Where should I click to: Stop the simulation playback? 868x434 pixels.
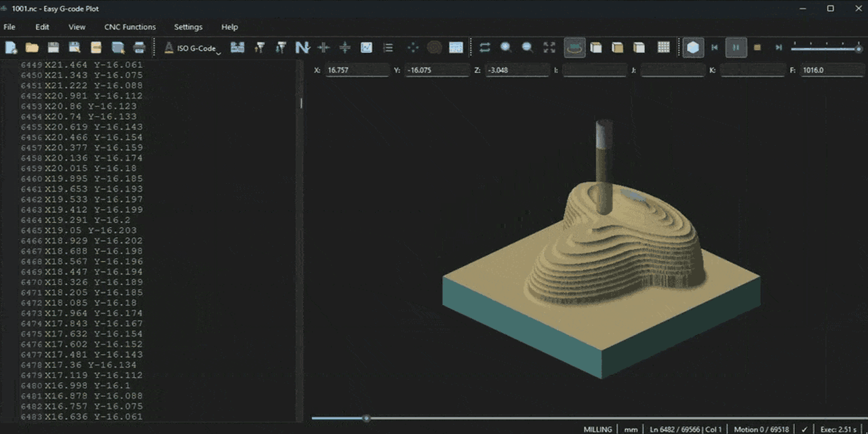point(757,47)
